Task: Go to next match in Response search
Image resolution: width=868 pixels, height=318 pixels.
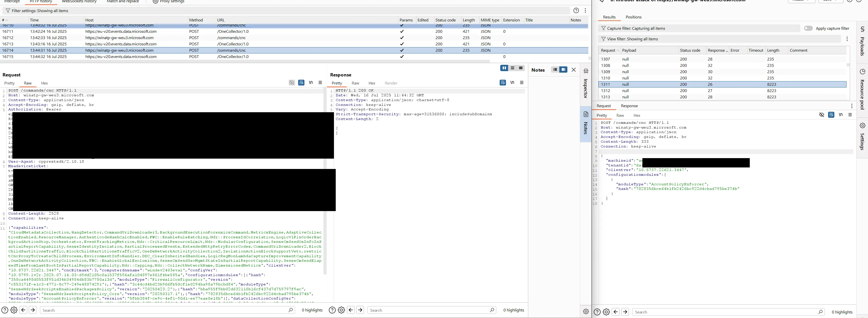Action: point(360,310)
